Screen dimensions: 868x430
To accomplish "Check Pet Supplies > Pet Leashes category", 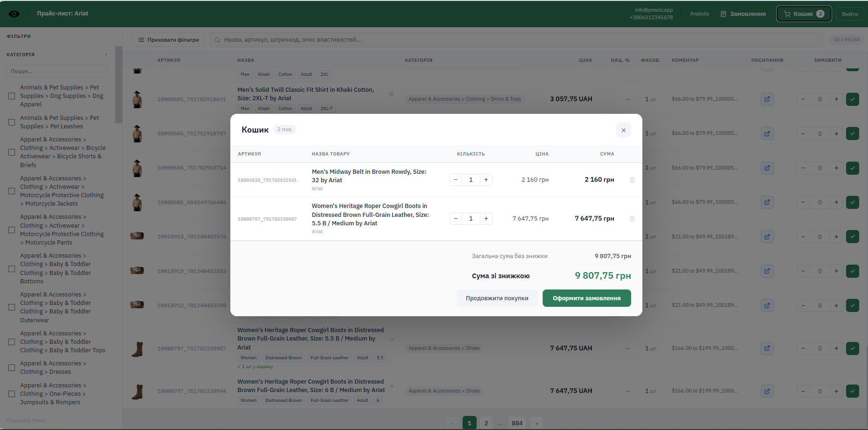I will point(12,122).
